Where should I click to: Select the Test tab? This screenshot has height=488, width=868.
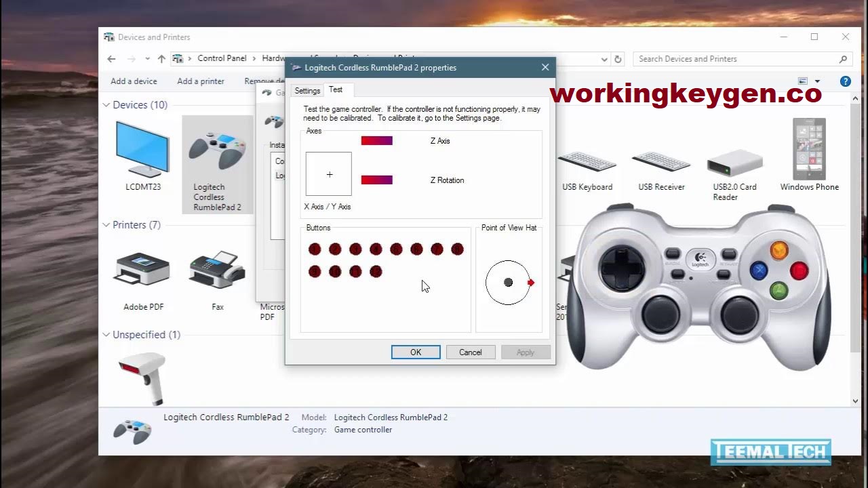pos(337,89)
